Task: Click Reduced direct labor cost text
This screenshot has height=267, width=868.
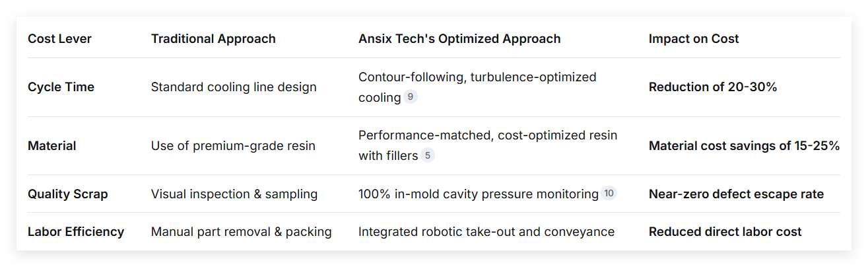Action: [x=725, y=232]
